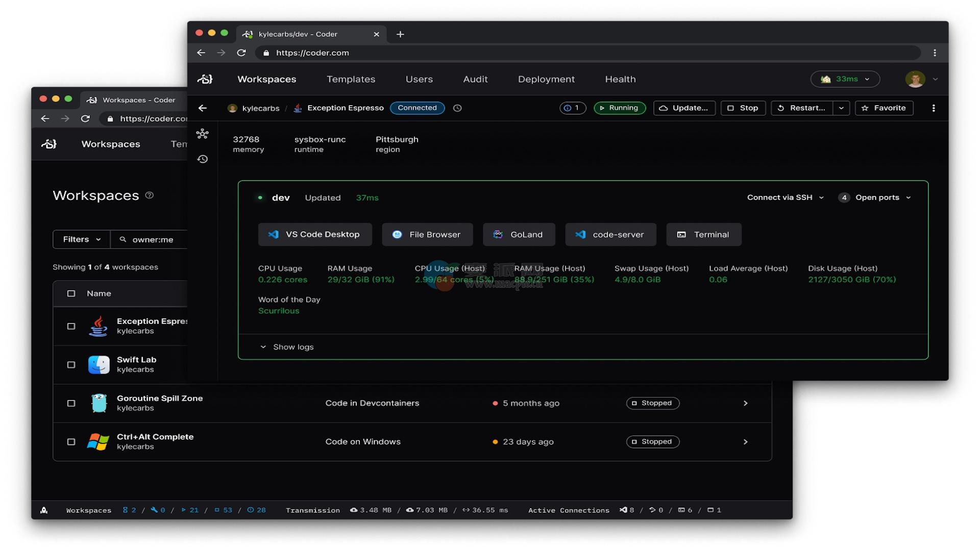Open the workspace kebab menu icon
The width and height of the screenshot is (980, 551).
[x=934, y=108]
